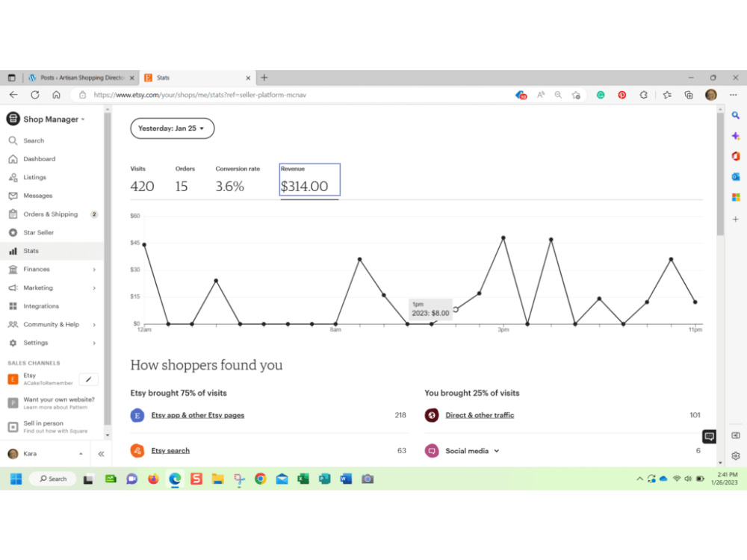
Task: Open Windows Start menu
Action: coord(16,479)
